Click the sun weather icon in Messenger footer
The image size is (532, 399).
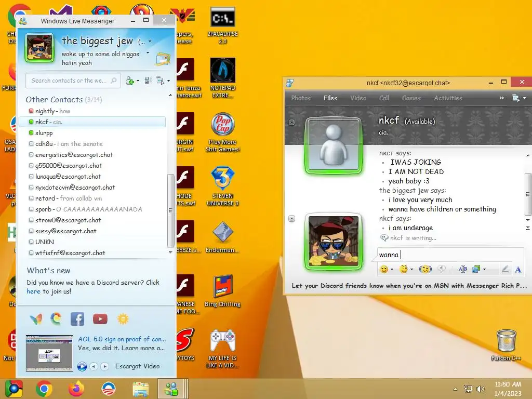(123, 319)
